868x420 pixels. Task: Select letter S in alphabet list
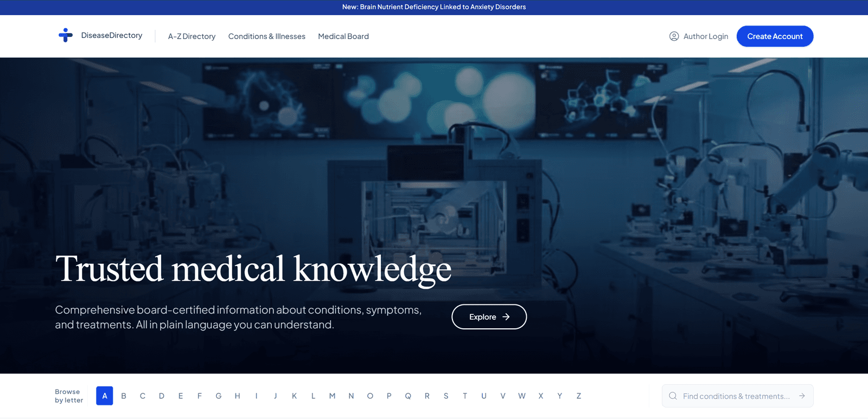pos(446,396)
